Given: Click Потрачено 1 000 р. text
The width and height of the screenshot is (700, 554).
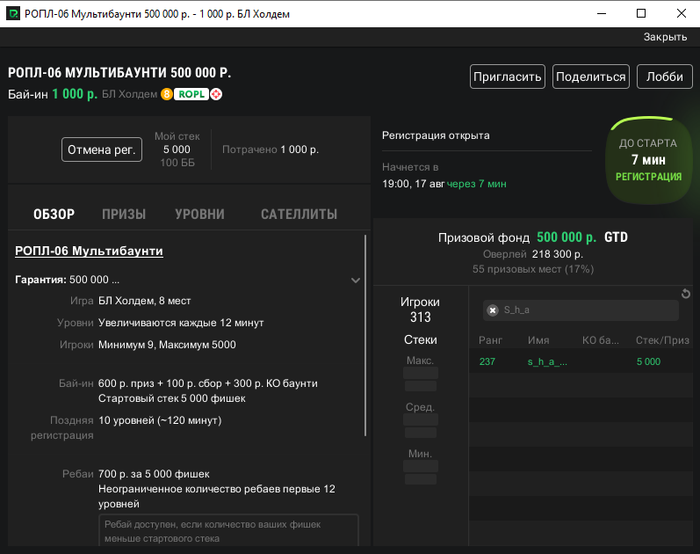Looking at the screenshot, I should (270, 150).
